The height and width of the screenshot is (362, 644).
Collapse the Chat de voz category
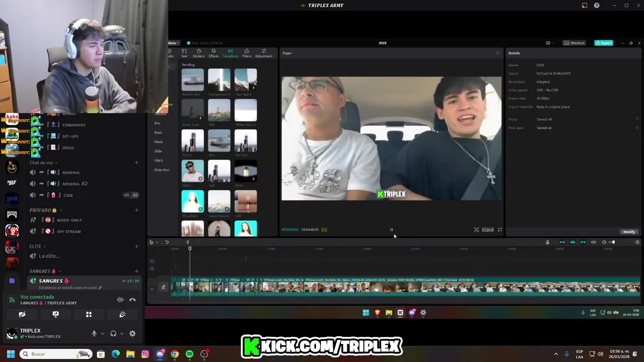pyautogui.click(x=43, y=163)
